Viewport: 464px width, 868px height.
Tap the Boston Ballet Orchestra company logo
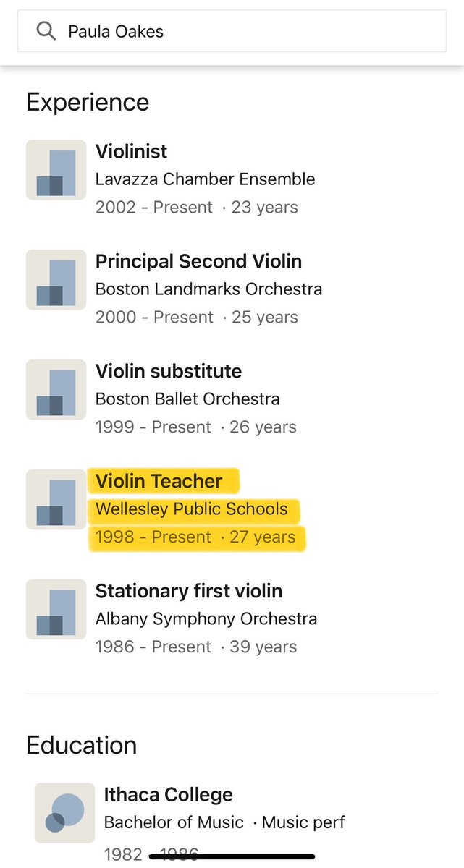coord(56,390)
